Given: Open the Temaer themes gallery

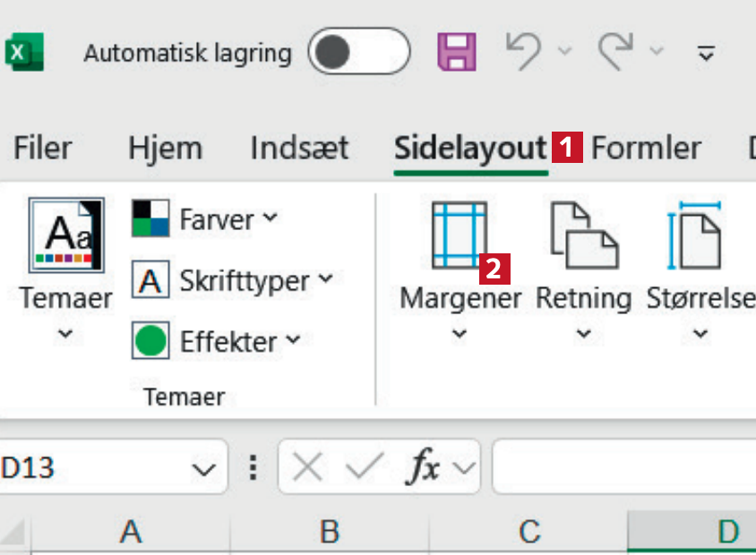Looking at the screenshot, I should pyautogui.click(x=66, y=269).
